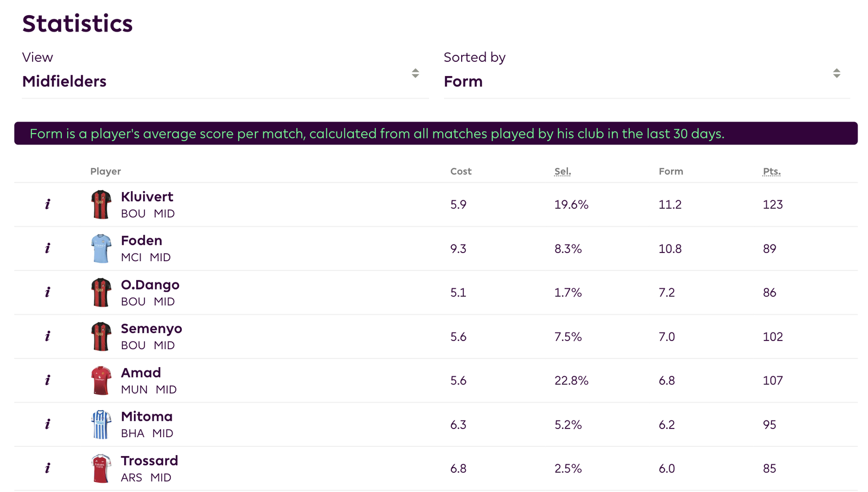Select the Semenyo player name
868x492 pixels.
point(151,329)
